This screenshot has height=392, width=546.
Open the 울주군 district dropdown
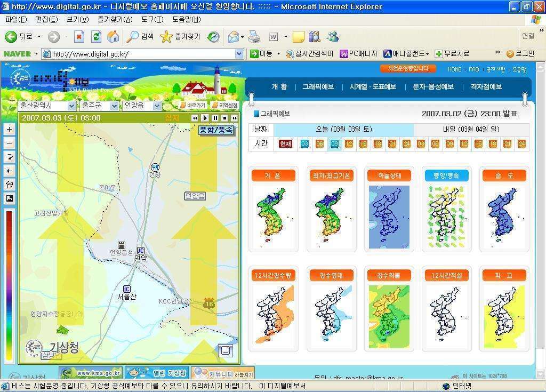click(x=99, y=106)
